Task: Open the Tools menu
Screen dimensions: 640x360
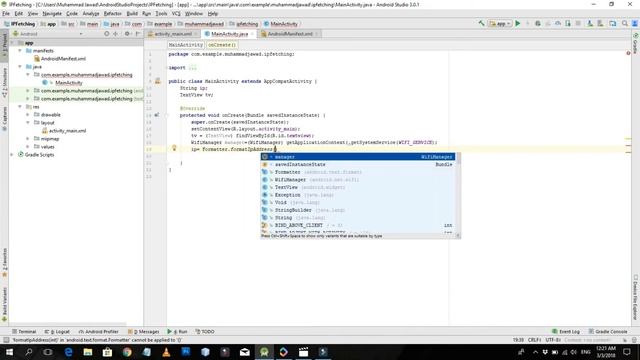Action: [x=161, y=13]
